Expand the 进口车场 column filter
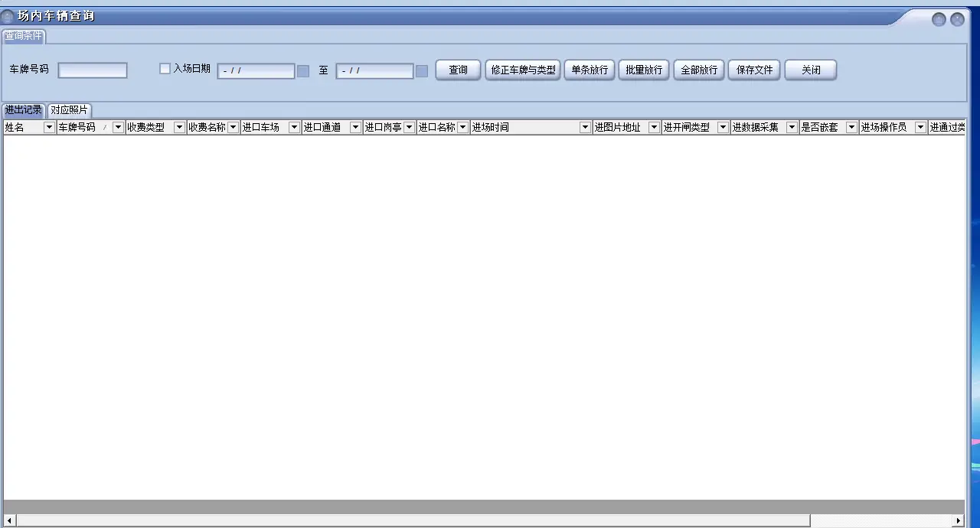The height and width of the screenshot is (528, 980). (x=294, y=128)
